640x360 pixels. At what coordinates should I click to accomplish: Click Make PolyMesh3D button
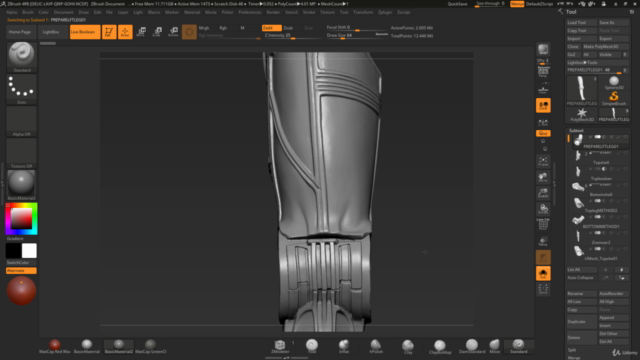(x=605, y=47)
